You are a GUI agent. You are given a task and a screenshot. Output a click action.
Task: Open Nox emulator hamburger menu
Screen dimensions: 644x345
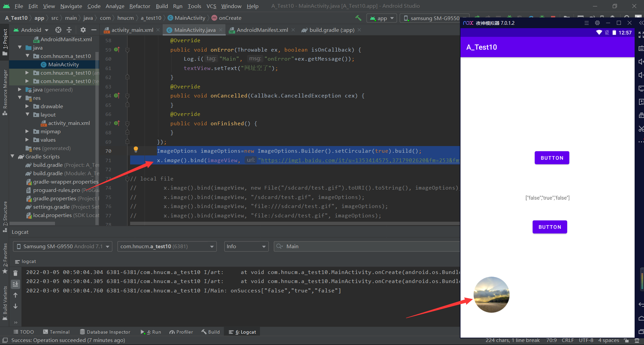tap(587, 23)
